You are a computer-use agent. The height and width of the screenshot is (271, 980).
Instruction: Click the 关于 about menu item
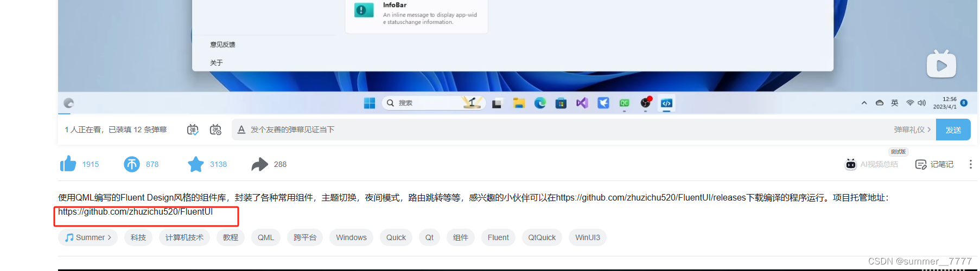(x=217, y=63)
